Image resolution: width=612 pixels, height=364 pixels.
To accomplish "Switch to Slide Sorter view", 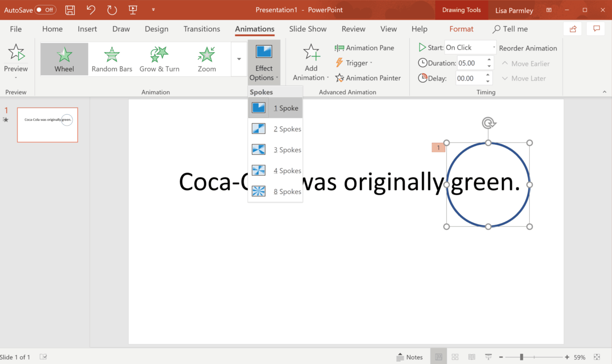I will [x=455, y=357].
